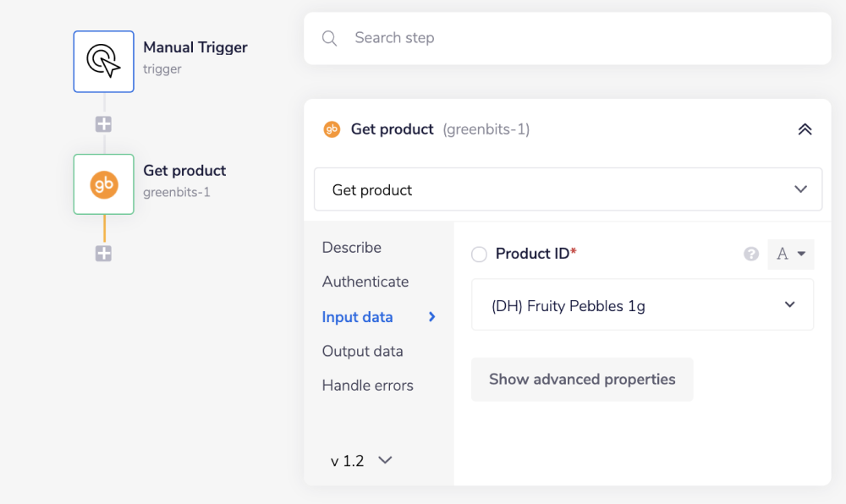Open the Product ID type selector dropdown
The height and width of the screenshot is (504, 846).
pyautogui.click(x=790, y=254)
